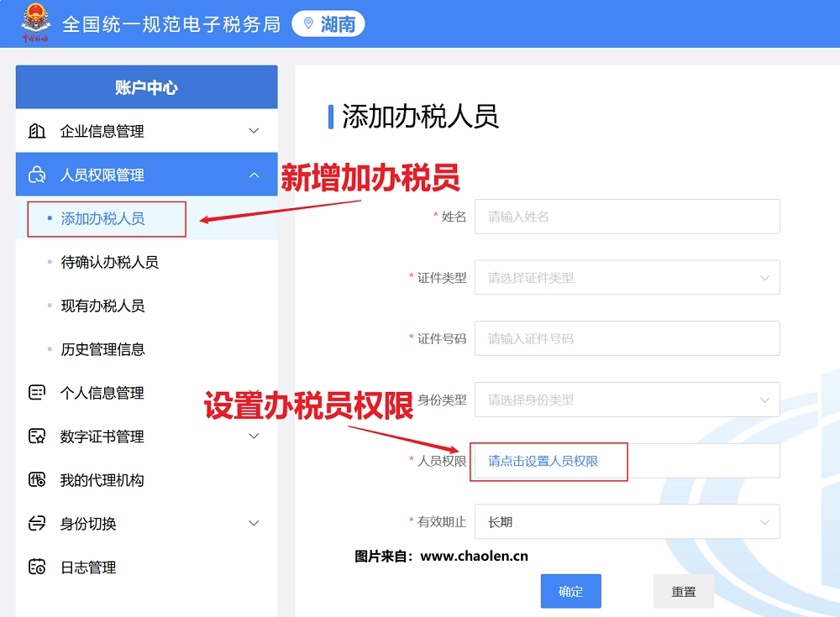Screen dimensions: 840x617
Task: Open the 身份类型 dropdown
Action: (x=627, y=400)
